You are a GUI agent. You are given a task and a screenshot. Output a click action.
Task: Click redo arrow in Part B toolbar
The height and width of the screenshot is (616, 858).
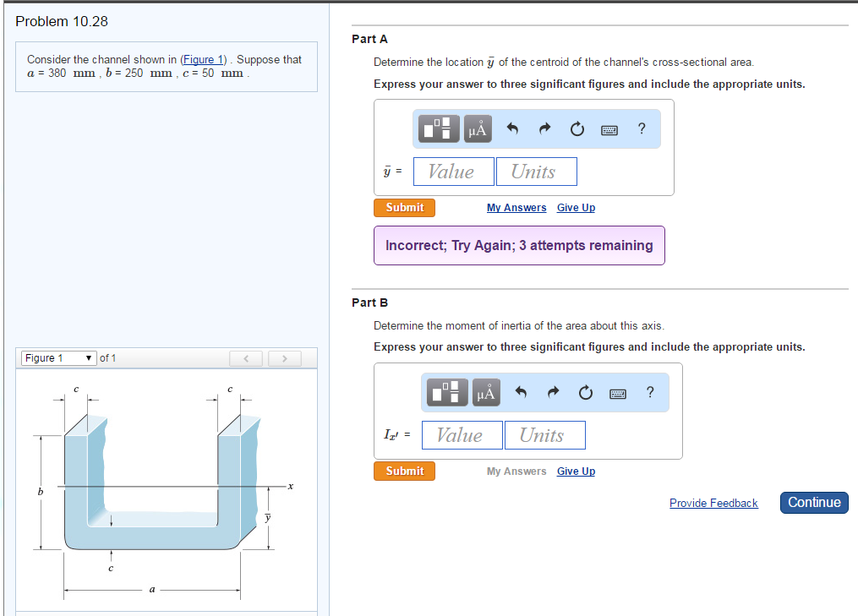pyautogui.click(x=553, y=392)
